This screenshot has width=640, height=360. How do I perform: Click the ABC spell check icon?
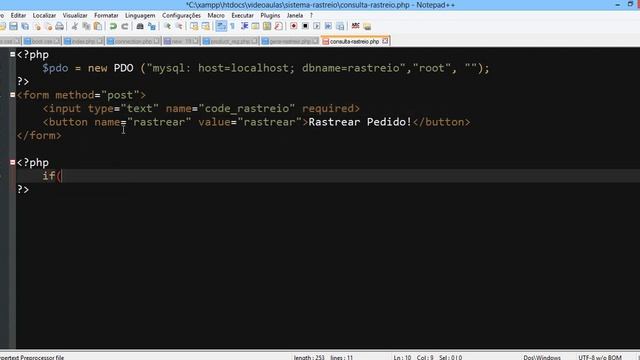[356, 26]
